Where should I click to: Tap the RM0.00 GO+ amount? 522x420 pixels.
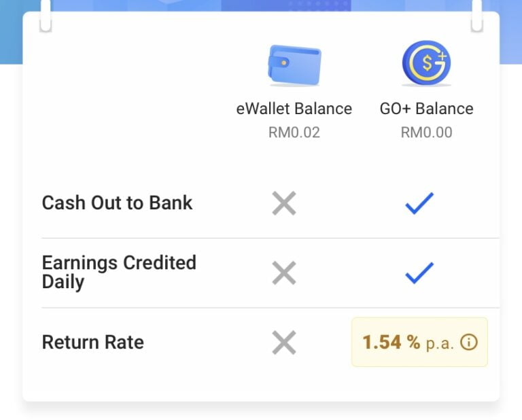pos(426,133)
